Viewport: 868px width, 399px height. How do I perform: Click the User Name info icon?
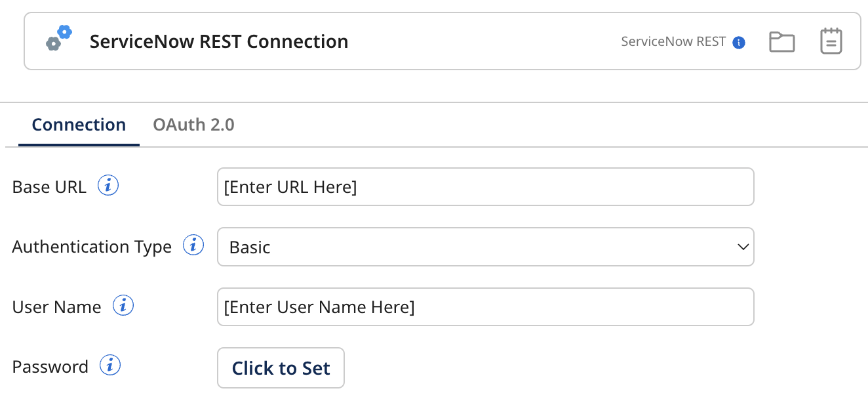[x=123, y=304]
